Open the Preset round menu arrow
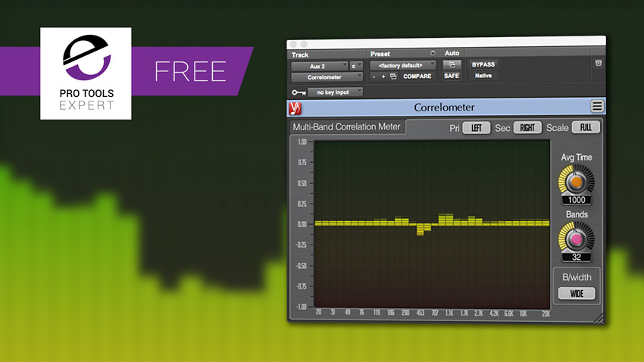This screenshot has width=644, height=362. [x=433, y=53]
